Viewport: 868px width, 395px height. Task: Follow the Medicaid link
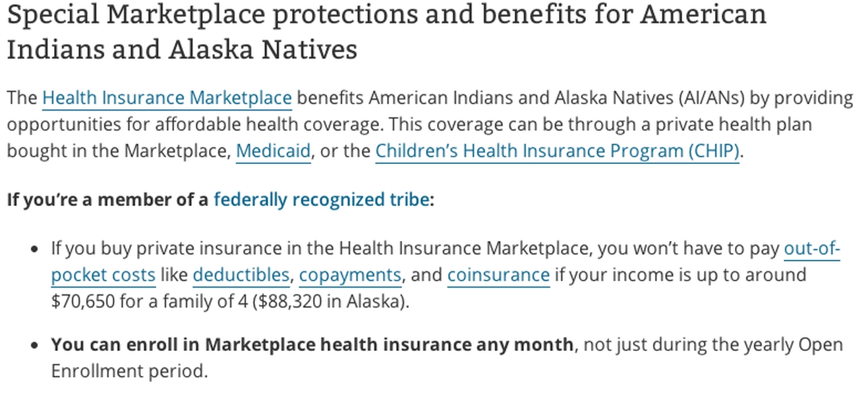pyautogui.click(x=273, y=151)
